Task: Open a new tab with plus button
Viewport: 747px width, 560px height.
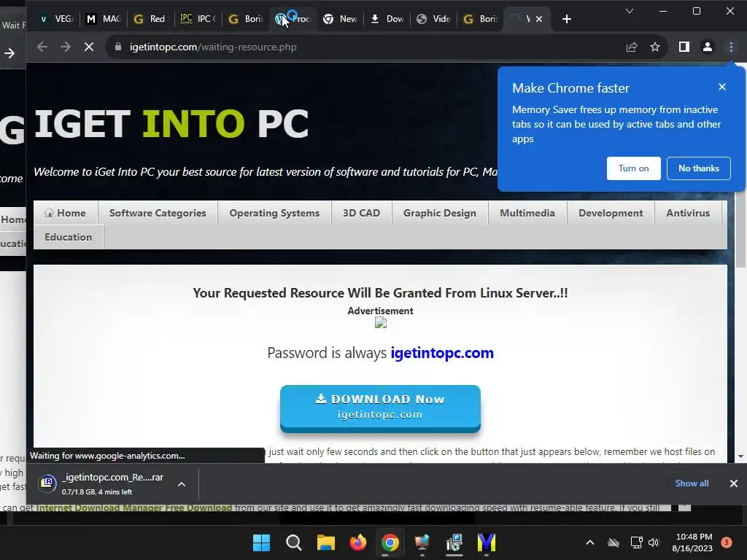Action: coord(566,19)
